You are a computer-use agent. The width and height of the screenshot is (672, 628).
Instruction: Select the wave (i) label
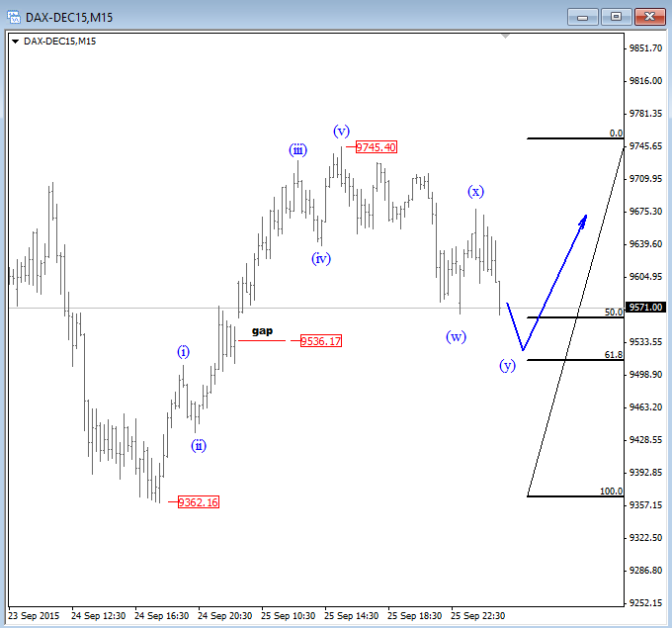pos(184,351)
